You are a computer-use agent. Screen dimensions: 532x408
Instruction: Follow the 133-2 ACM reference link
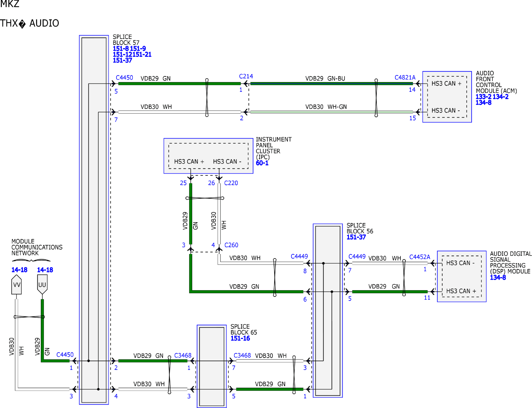(x=484, y=97)
